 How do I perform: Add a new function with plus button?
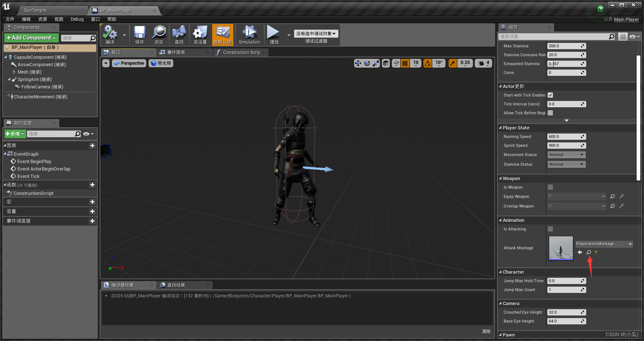coord(92,185)
